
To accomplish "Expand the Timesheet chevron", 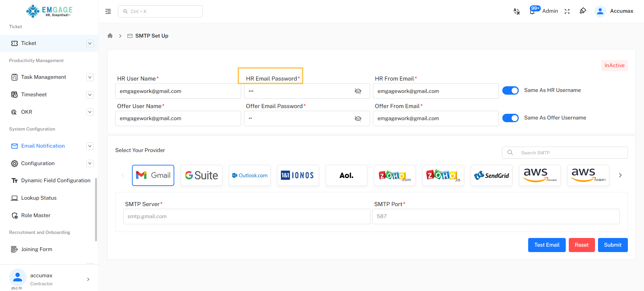I will [90, 95].
